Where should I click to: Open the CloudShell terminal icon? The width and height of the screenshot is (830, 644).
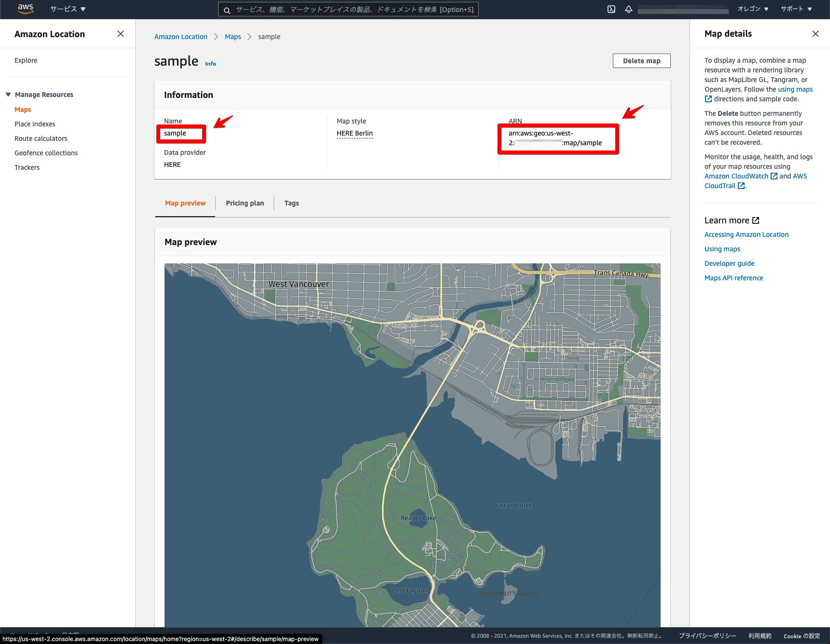point(611,9)
